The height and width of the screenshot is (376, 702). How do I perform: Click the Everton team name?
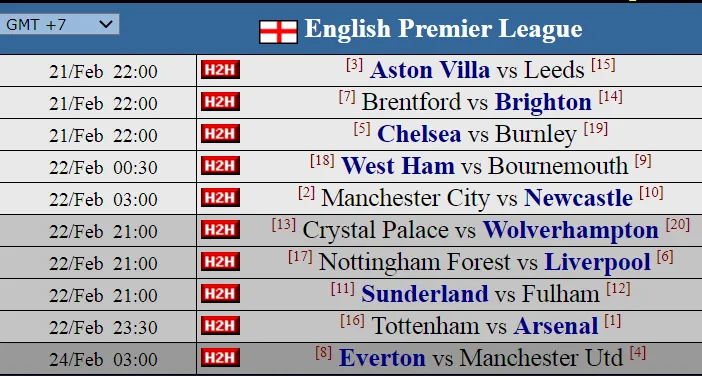point(382,358)
